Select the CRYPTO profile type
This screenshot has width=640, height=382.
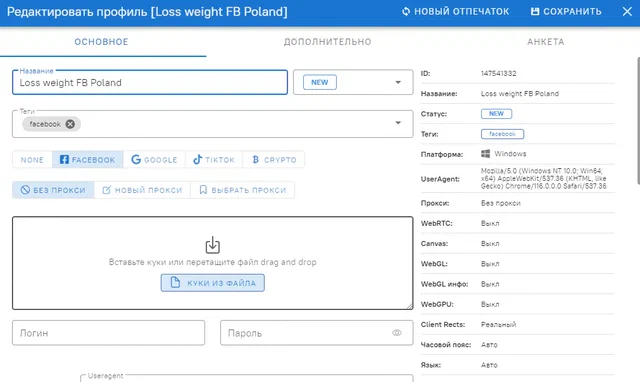click(x=273, y=160)
